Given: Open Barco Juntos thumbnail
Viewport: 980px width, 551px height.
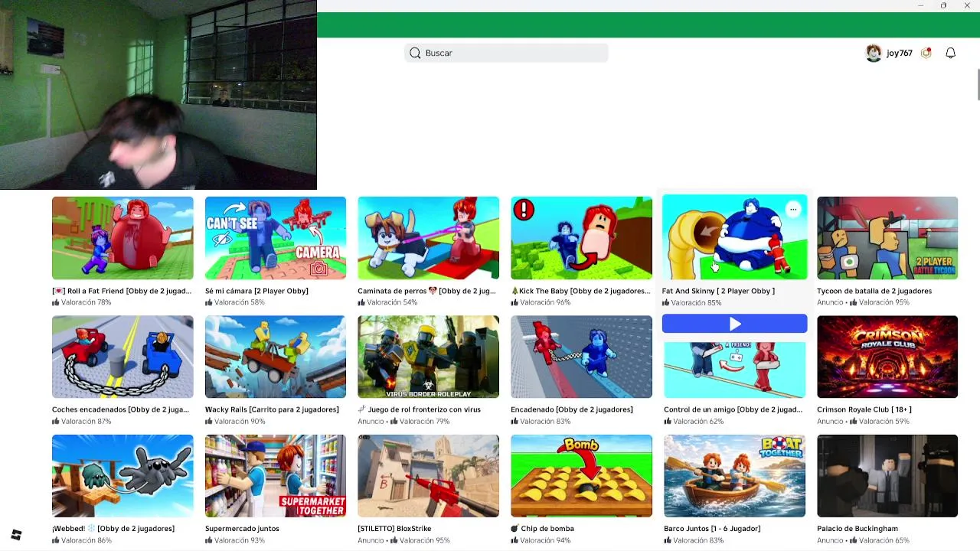Looking at the screenshot, I should coord(734,476).
